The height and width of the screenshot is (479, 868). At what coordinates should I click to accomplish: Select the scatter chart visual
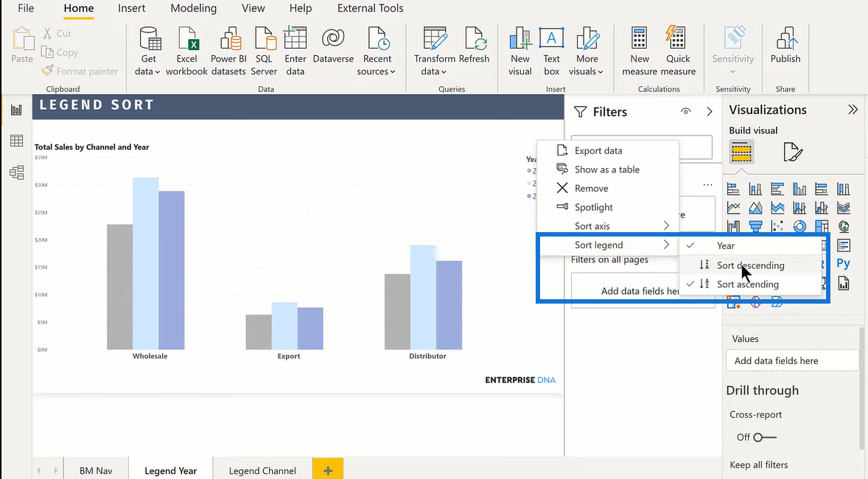[x=777, y=226]
